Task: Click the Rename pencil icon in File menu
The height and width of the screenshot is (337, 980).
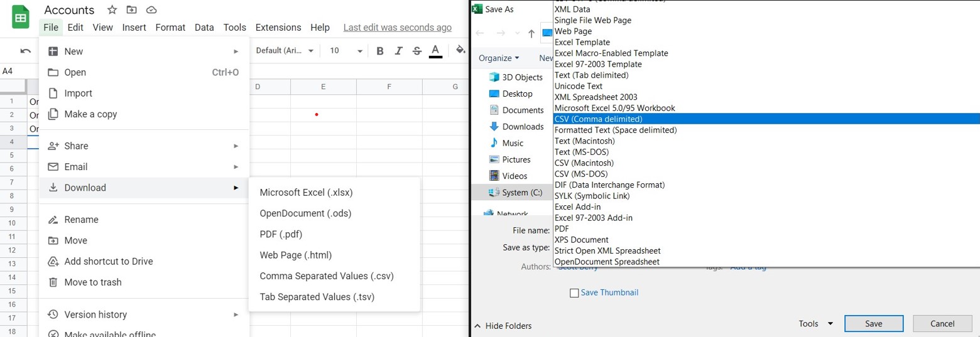Action: [x=53, y=220]
